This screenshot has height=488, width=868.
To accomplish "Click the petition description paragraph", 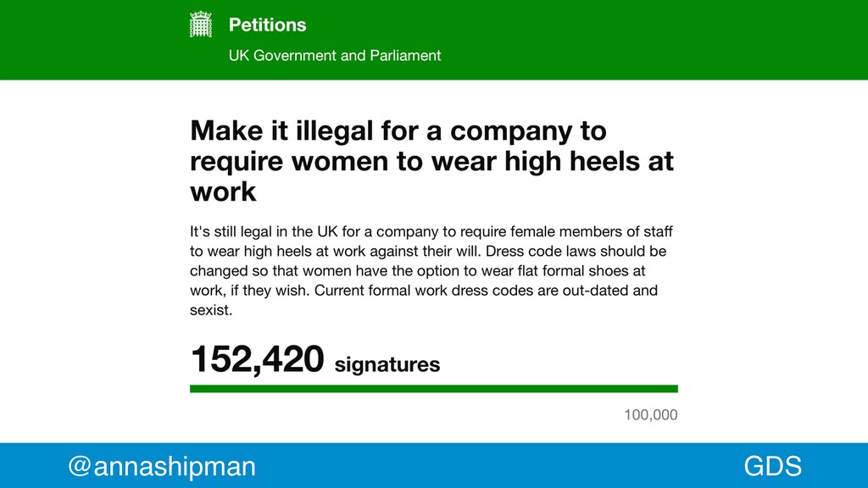I will pos(431,270).
